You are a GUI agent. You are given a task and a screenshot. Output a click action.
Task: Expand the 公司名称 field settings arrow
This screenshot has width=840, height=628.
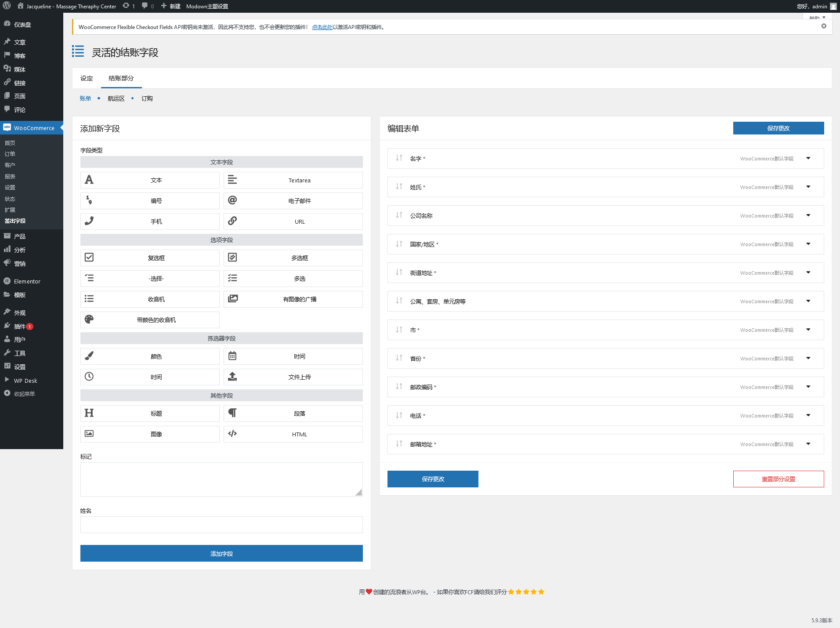[808, 215]
